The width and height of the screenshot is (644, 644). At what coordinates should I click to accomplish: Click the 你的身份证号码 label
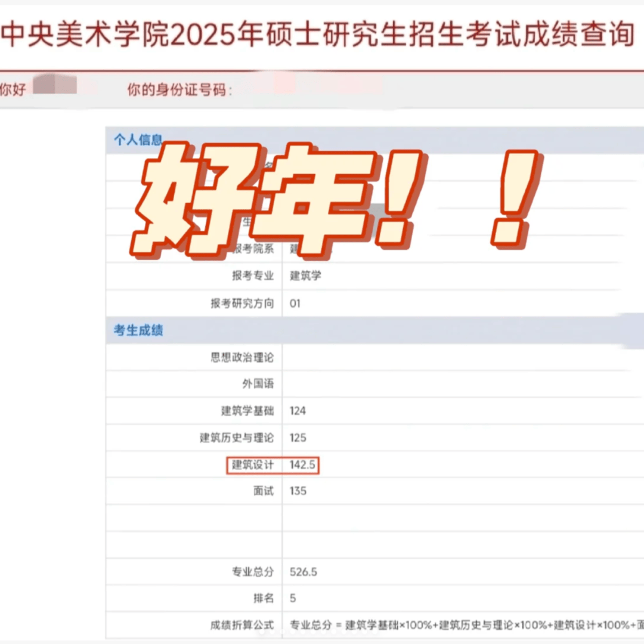click(179, 89)
